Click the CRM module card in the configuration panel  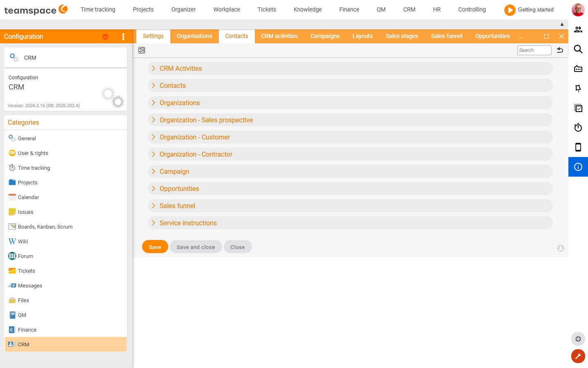66,58
